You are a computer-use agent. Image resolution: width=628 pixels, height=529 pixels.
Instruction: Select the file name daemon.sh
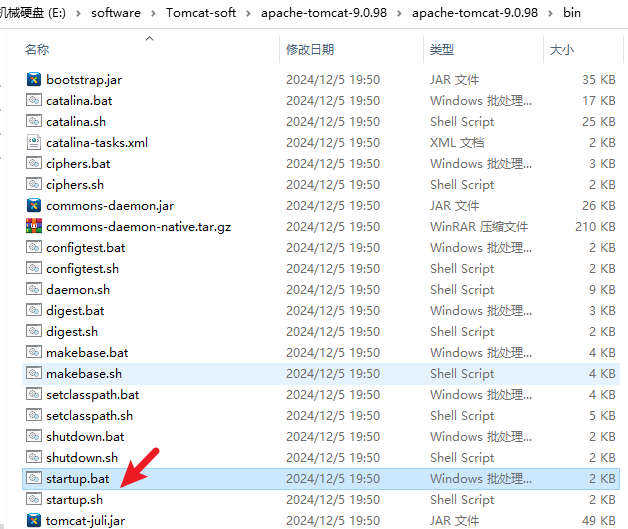click(78, 290)
